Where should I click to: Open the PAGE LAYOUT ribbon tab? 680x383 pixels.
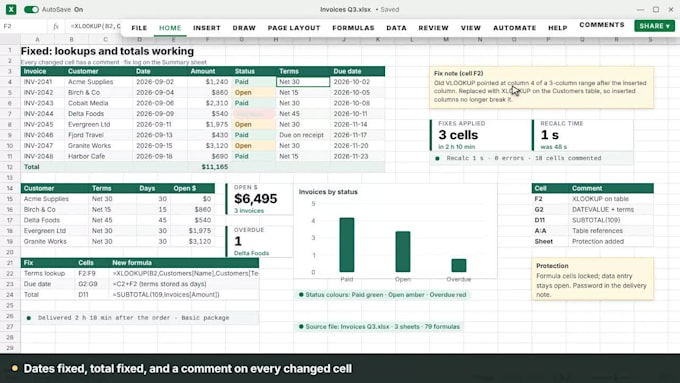pyautogui.click(x=294, y=28)
